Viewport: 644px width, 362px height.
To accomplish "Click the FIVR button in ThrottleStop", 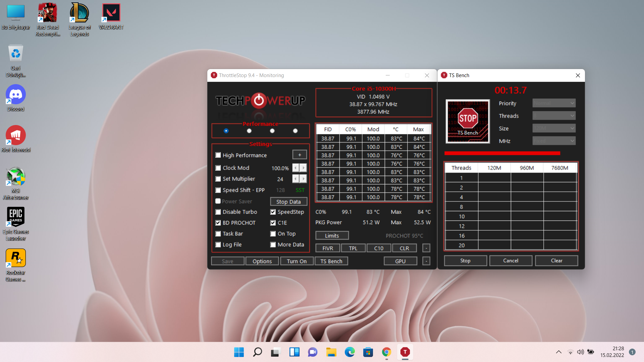I will [x=328, y=248].
